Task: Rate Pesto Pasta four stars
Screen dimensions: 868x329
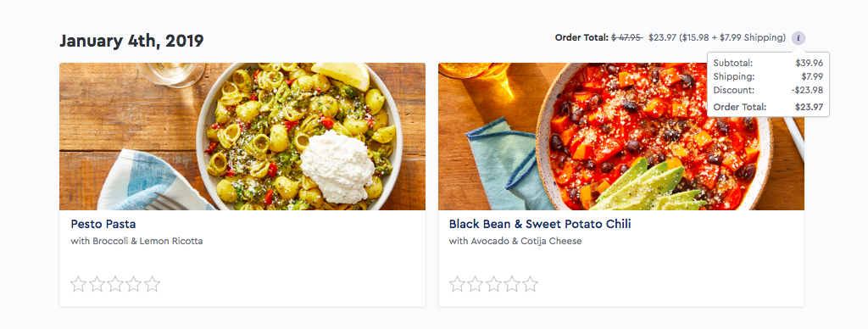Action: click(133, 284)
